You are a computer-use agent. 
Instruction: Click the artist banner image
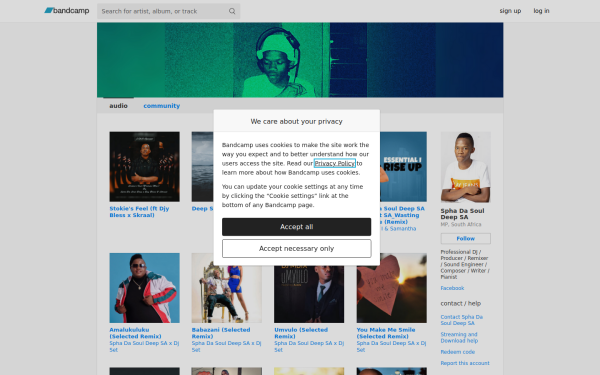click(300, 60)
